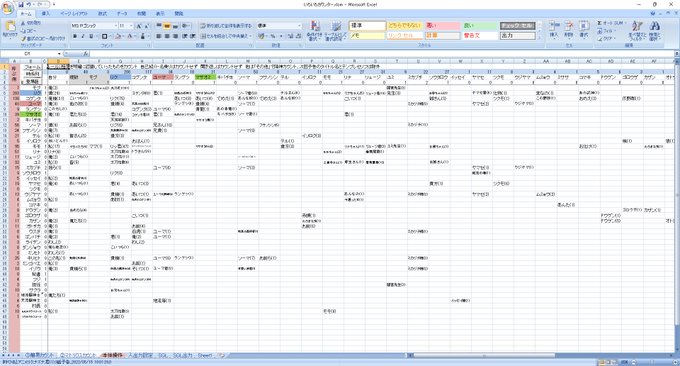Viewport: 680px width, 366px height.
Task: Click the Save icon in quick access toolbar
Action: click(20, 4)
